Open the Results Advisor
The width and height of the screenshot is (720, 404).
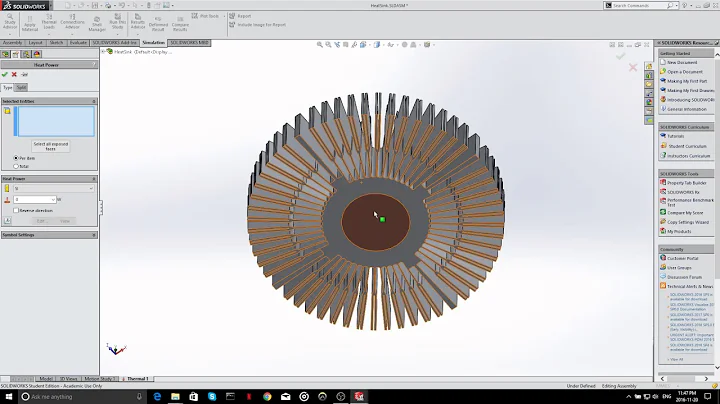(138, 21)
